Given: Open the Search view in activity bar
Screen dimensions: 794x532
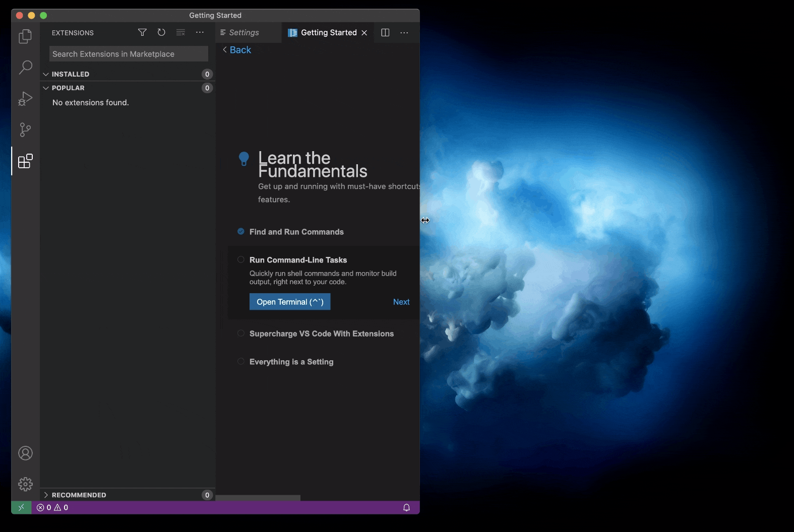Looking at the screenshot, I should pyautogui.click(x=25, y=68).
